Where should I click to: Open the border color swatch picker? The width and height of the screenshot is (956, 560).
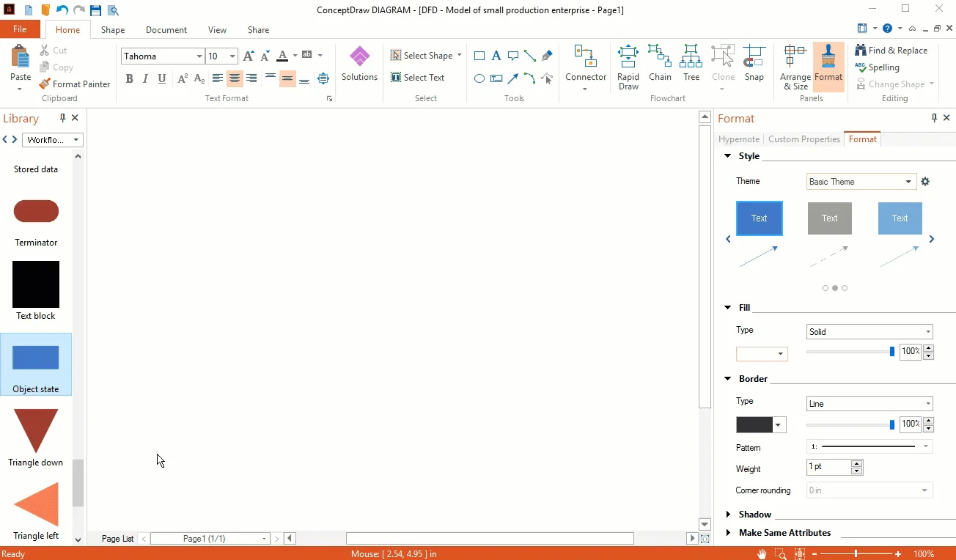tap(779, 425)
